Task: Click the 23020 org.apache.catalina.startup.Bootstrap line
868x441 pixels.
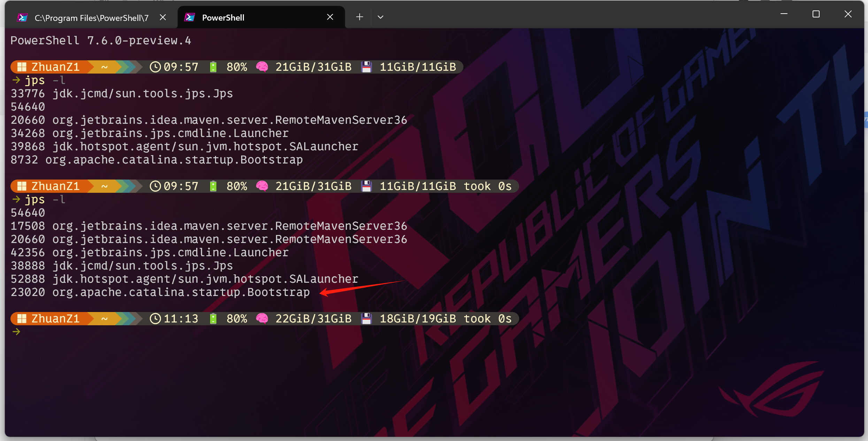Action: (160, 292)
